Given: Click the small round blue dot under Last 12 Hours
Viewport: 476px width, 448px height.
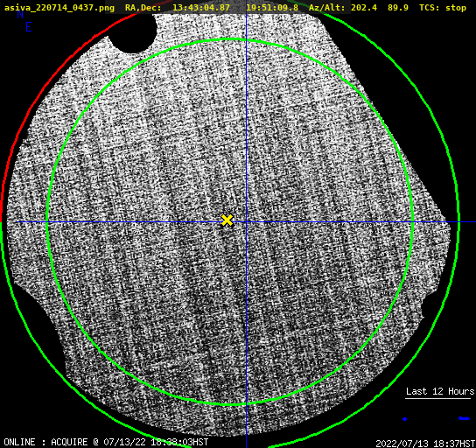Looking at the screenshot, I should [404, 419].
